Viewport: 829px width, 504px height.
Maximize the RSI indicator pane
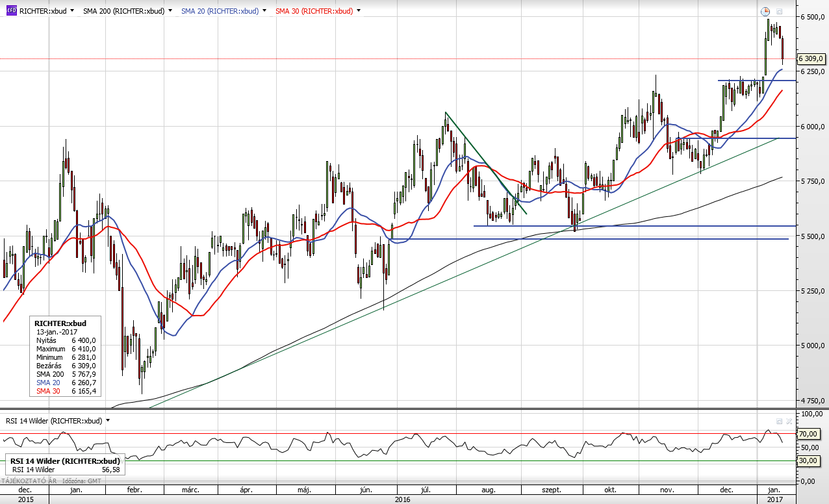(780, 421)
